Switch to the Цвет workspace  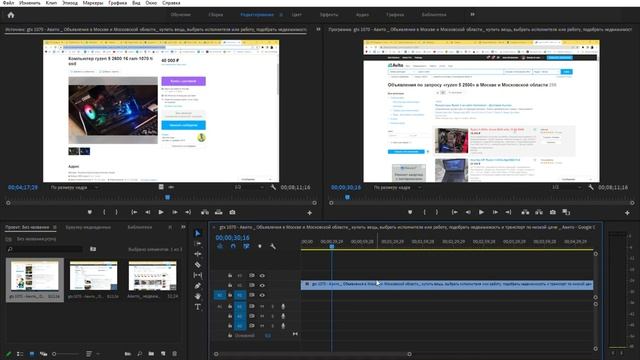tap(296, 15)
